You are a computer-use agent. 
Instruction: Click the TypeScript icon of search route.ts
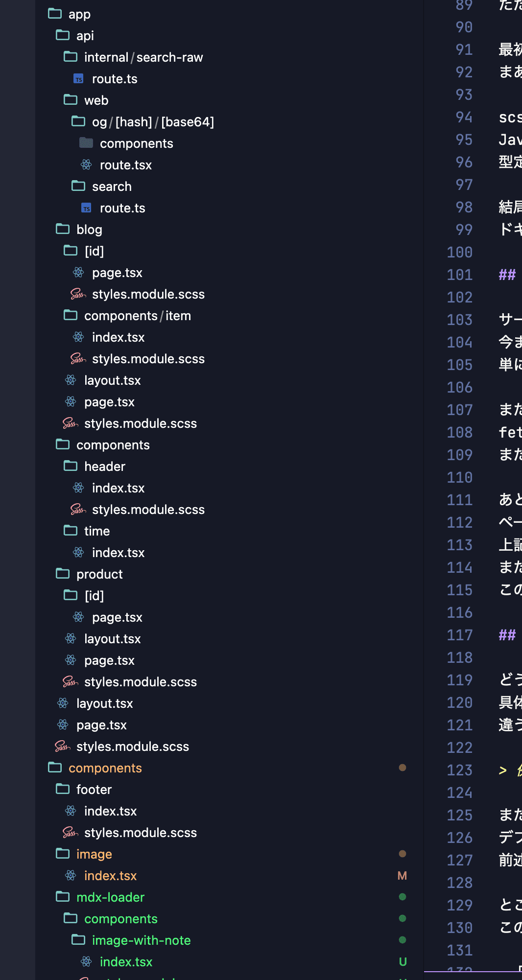86,208
